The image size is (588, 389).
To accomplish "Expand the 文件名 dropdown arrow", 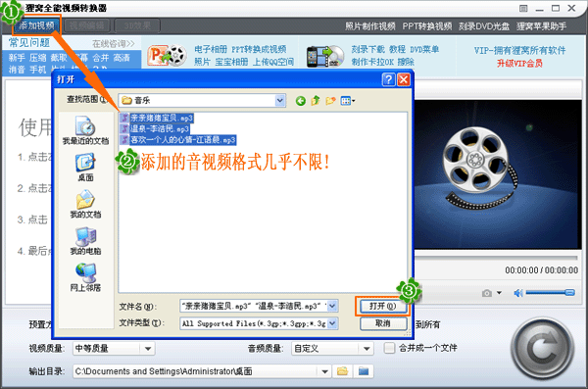I will pos(332,306).
